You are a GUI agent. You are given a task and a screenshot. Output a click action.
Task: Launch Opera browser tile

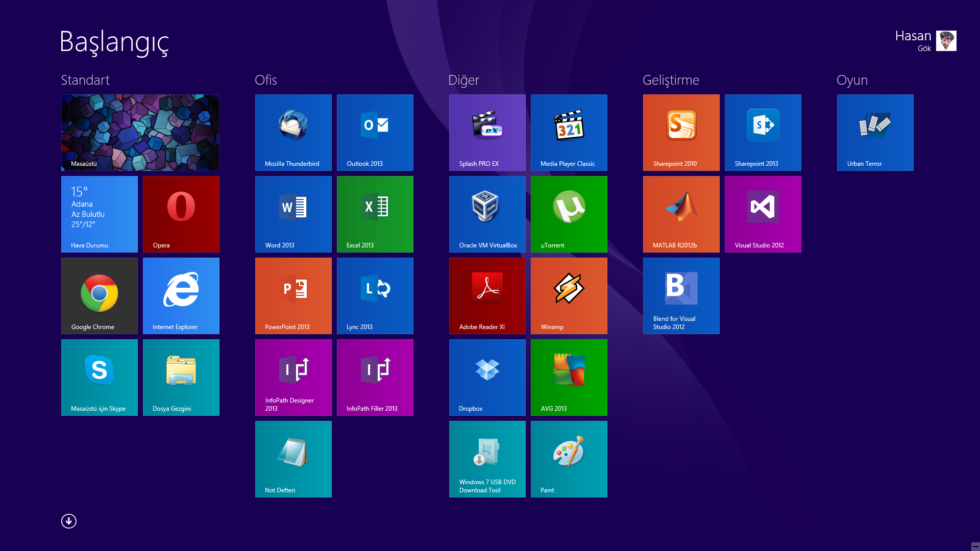pyautogui.click(x=181, y=214)
